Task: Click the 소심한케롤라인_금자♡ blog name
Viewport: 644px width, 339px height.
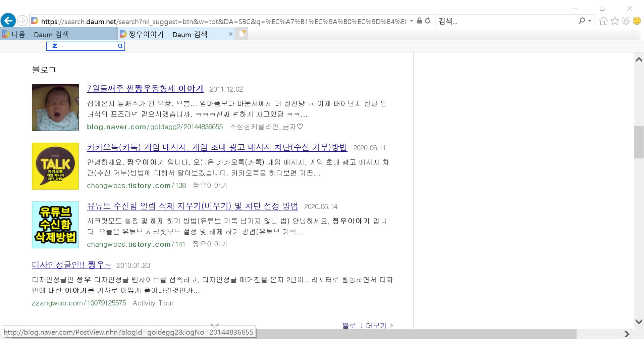Action: click(x=267, y=127)
